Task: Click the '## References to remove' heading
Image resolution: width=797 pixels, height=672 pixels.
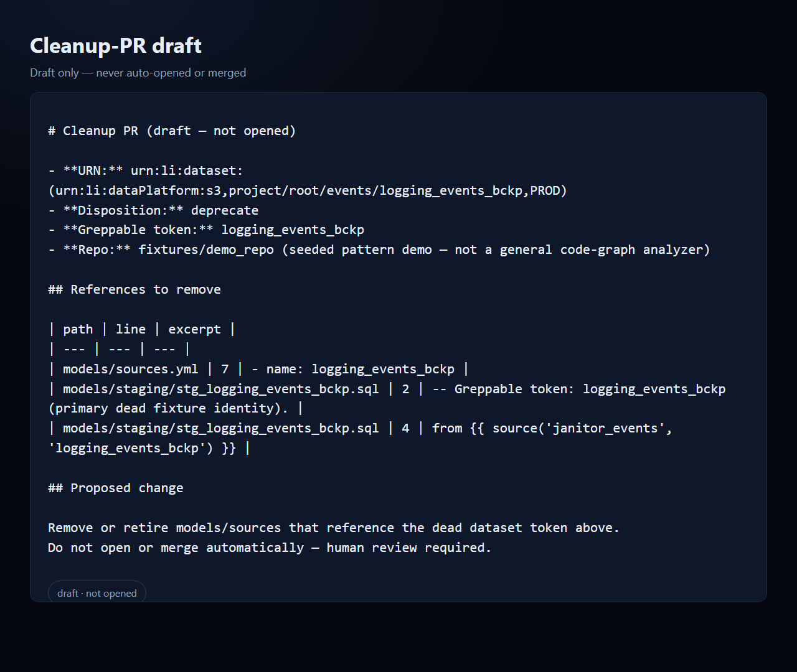Action: [x=134, y=289]
